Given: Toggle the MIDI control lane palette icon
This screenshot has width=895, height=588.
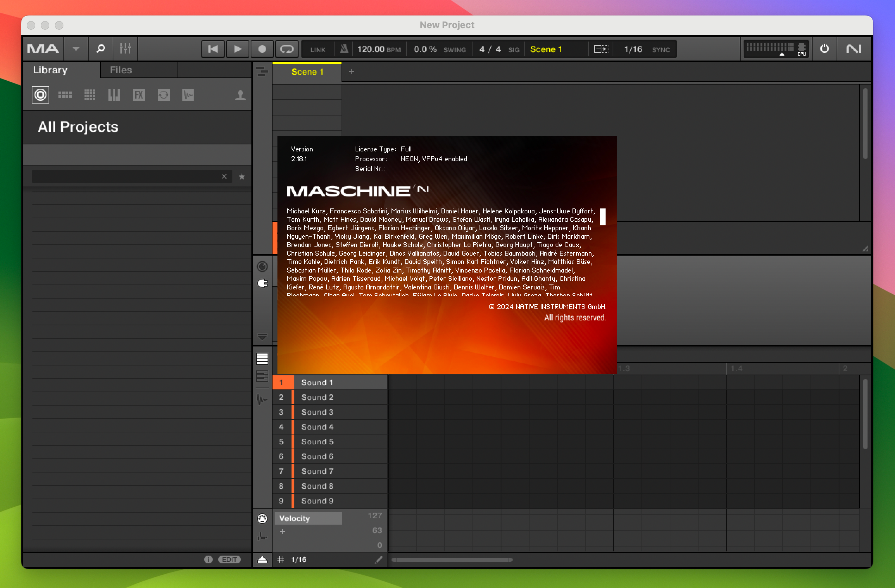Looking at the screenshot, I should click(x=262, y=518).
